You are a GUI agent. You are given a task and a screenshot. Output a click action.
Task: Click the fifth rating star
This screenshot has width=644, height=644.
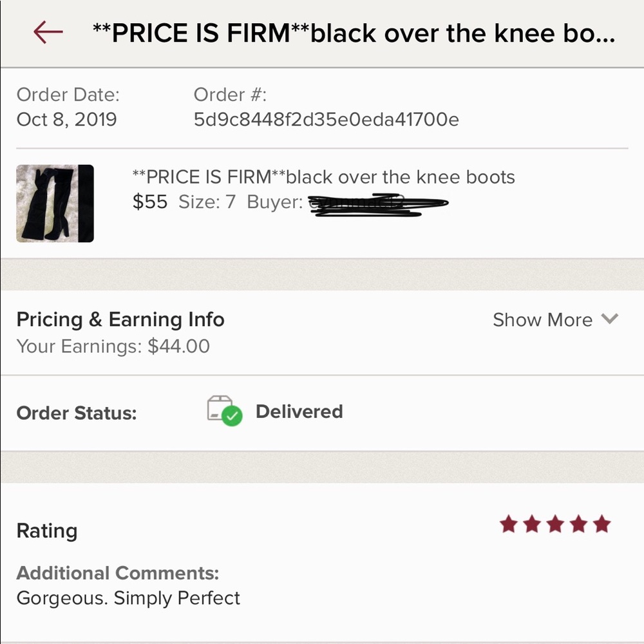coord(602,524)
